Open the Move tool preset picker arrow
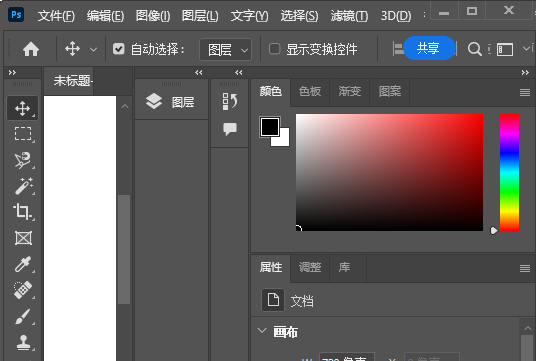This screenshot has width=536, height=361. (93, 50)
